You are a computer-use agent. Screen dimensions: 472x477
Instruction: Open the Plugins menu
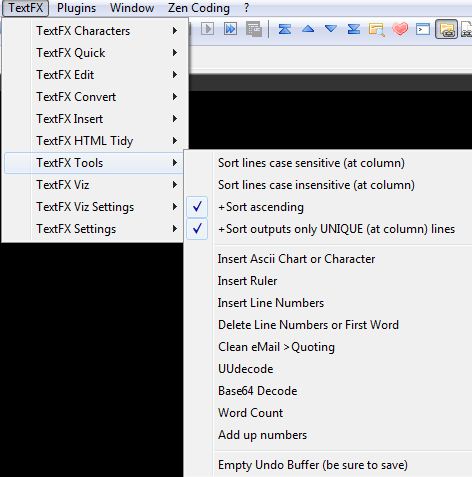(x=76, y=8)
